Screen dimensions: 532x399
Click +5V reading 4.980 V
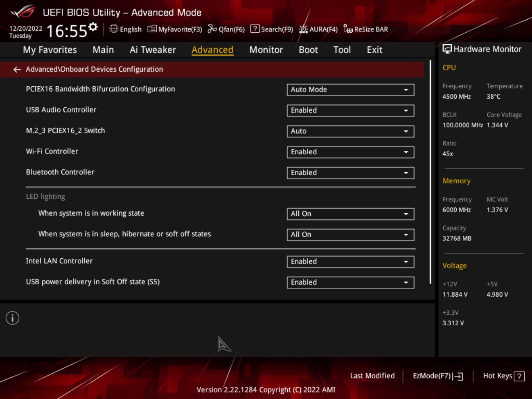(x=497, y=295)
